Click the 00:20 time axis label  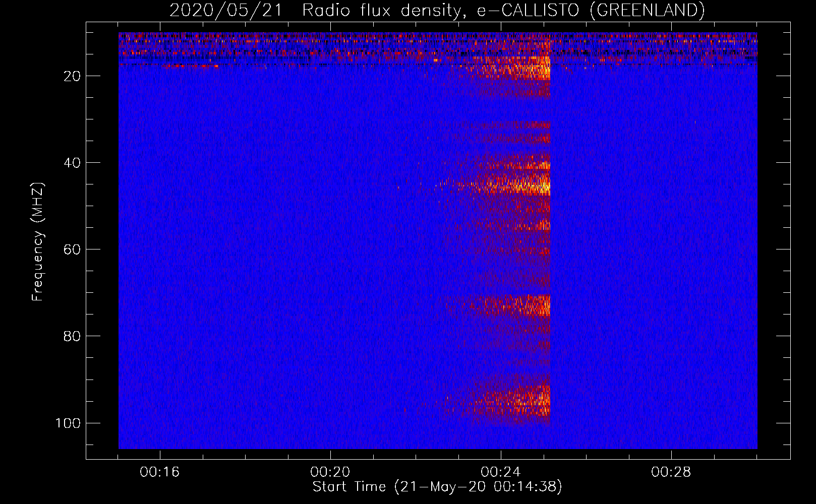pyautogui.click(x=330, y=472)
